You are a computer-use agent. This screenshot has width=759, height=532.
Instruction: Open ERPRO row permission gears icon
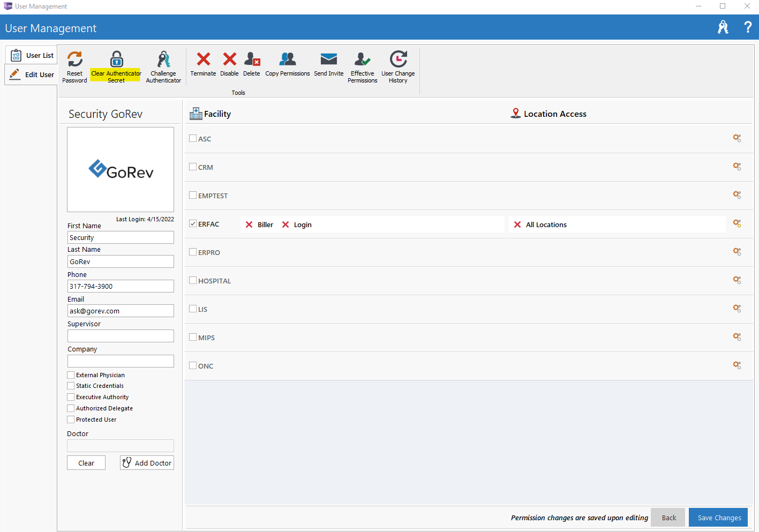737,252
